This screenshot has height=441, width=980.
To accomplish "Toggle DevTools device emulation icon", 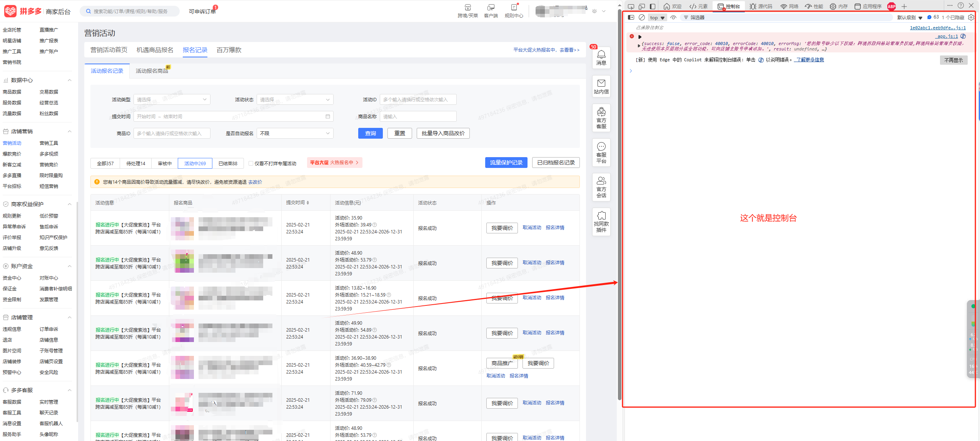I will [x=642, y=7].
